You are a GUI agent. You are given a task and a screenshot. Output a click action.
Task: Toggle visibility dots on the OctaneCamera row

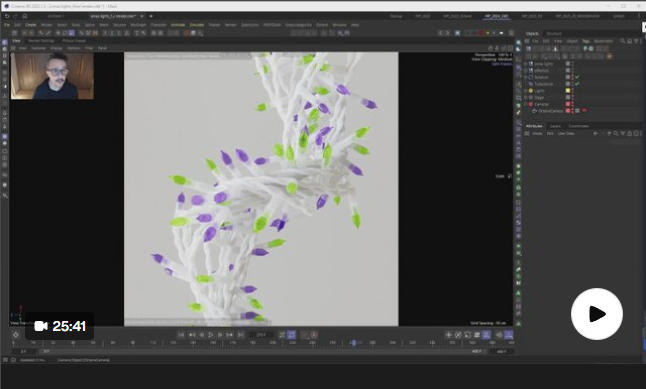tap(573, 111)
